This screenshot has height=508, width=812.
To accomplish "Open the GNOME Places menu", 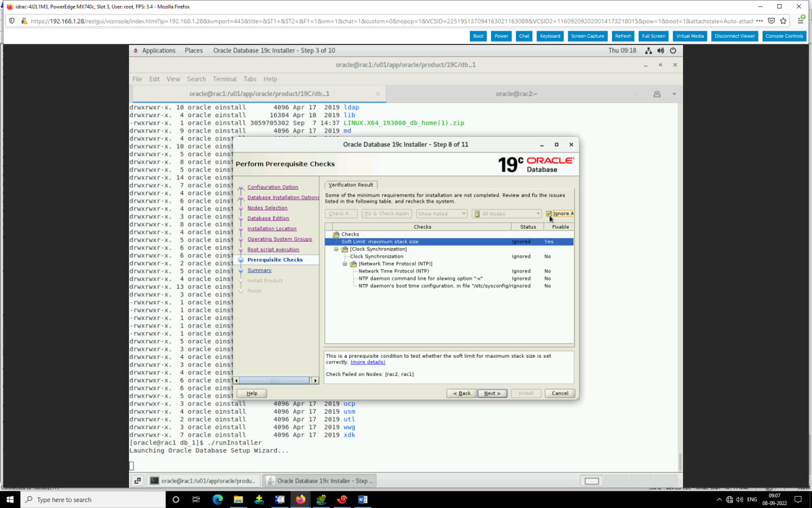I will (x=194, y=51).
